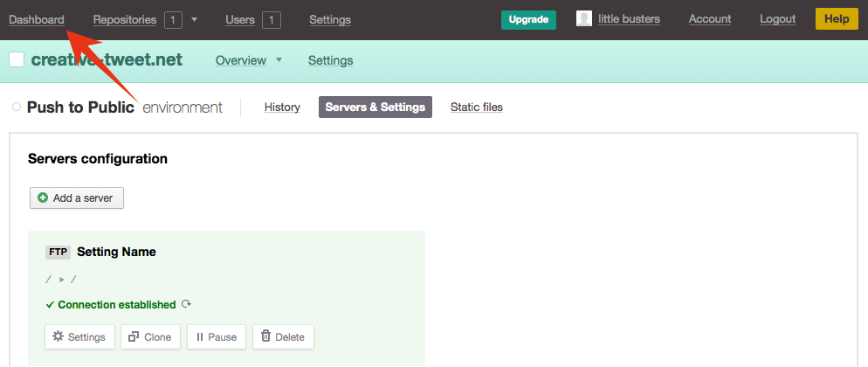Switch to Static files tab

476,107
